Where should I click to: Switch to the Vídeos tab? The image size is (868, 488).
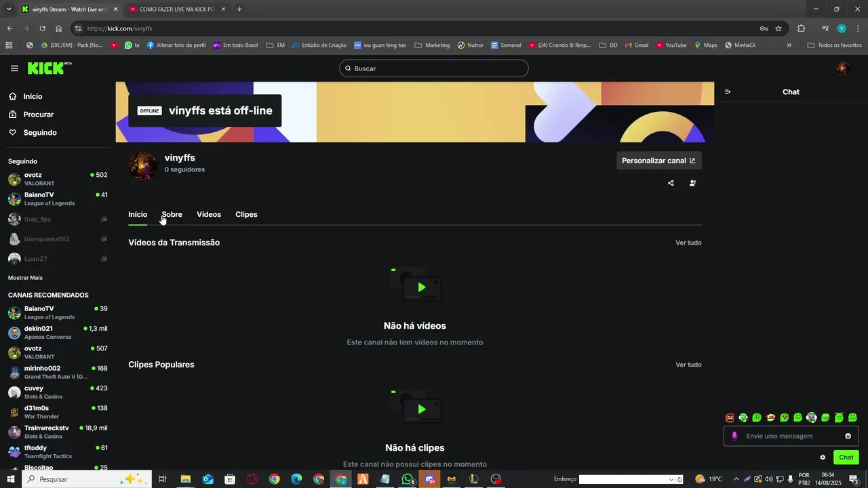209,214
